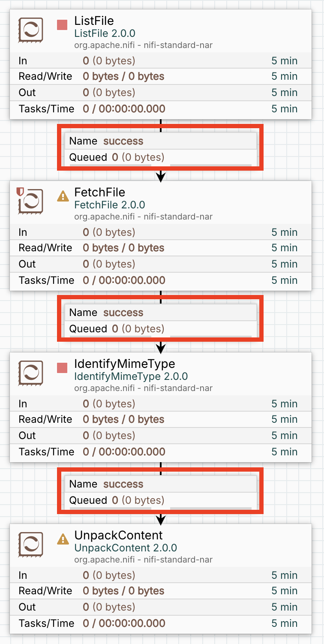Click the "FetchFile 2.0.0" type label

110,205
